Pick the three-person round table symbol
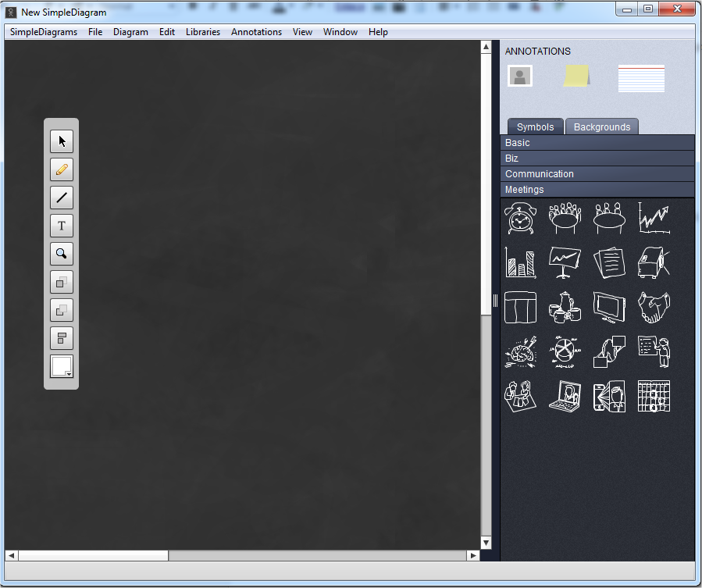 pos(609,218)
